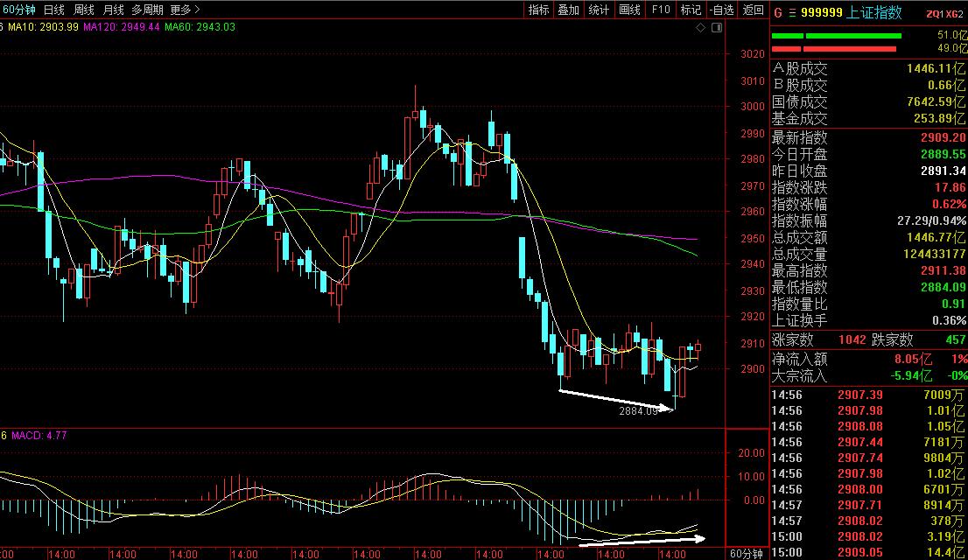The width and height of the screenshot is (968, 560).
Task: Click the XG2 tag
Action: click(x=954, y=14)
